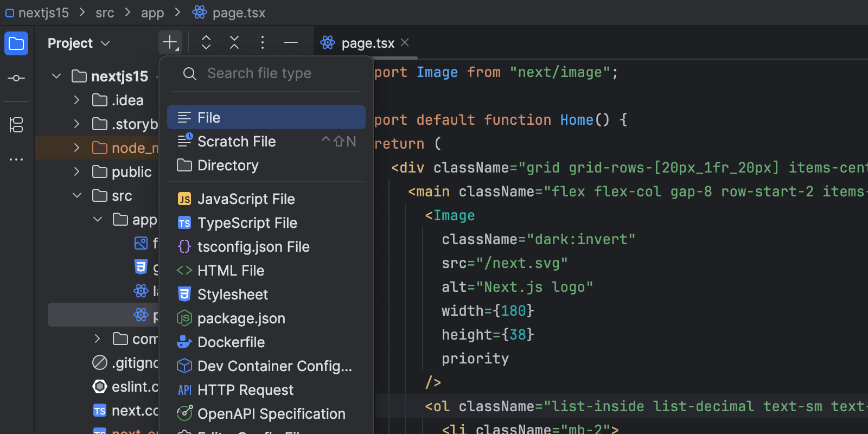Viewport: 868px width, 434px height.
Task: Select Scratch File option
Action: pos(237,142)
